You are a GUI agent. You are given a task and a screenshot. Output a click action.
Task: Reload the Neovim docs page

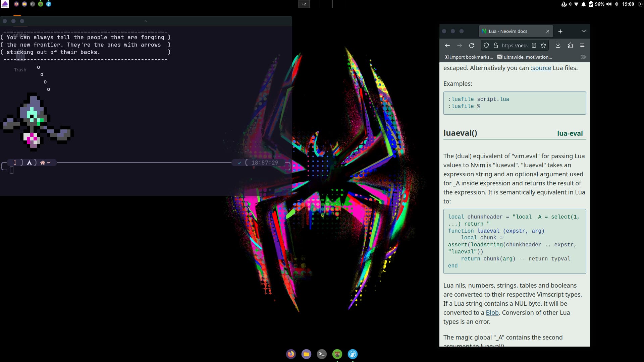[472, 45]
